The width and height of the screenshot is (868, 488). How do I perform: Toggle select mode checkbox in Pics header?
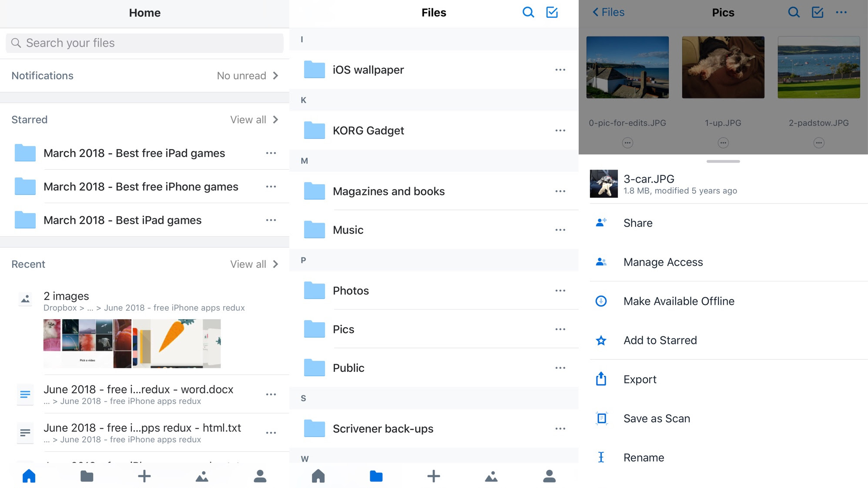[x=818, y=12]
